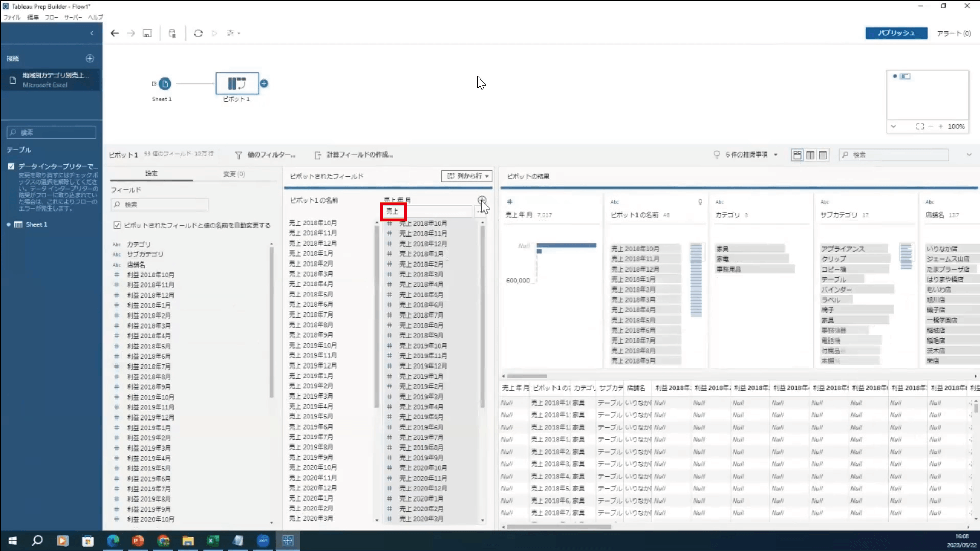Select カテゴリ field in field list

pyautogui.click(x=139, y=244)
